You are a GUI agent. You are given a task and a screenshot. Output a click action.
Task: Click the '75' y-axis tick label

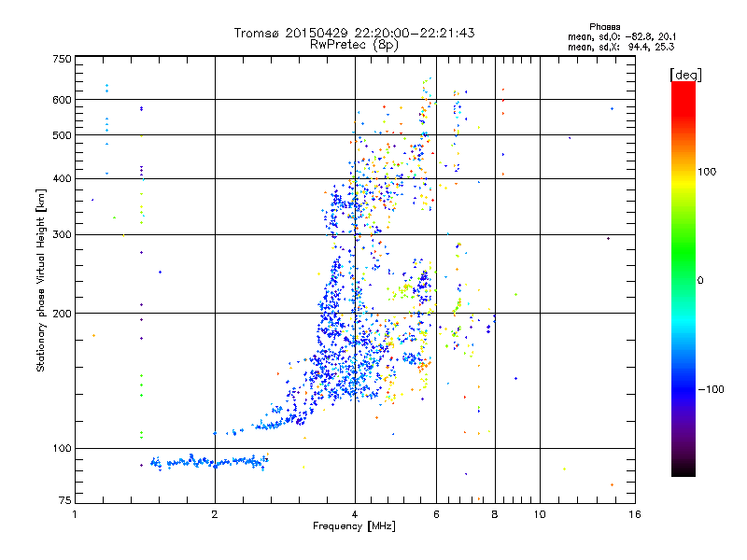[x=65, y=500]
